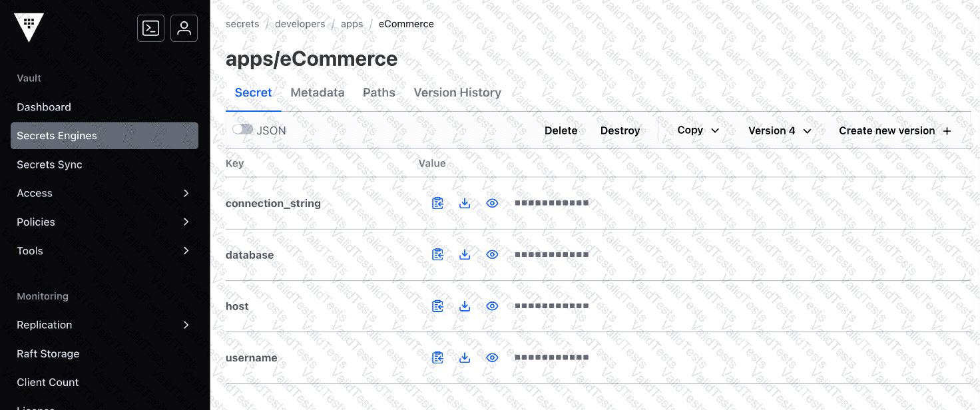Open the console terminal icon
The image size is (980, 410).
tap(150, 28)
